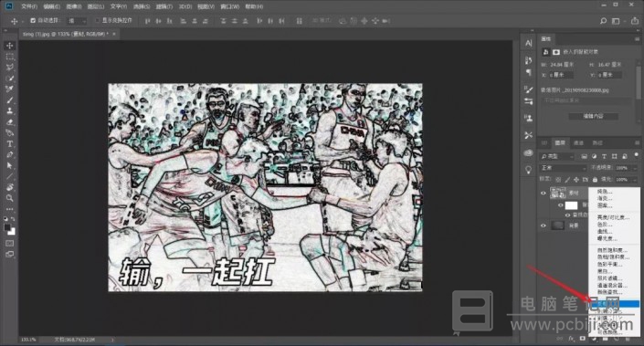Click the fx layer style icon

pyautogui.click(x=571, y=339)
